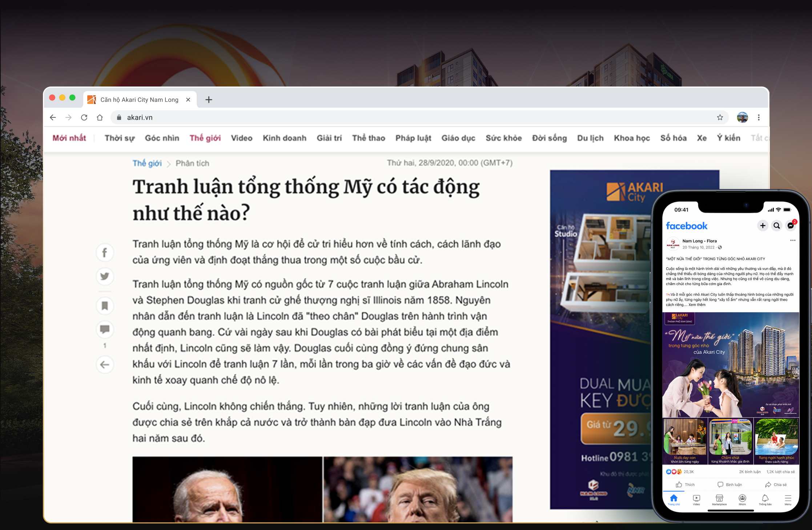Image resolution: width=812 pixels, height=530 pixels.
Task: Expand the post with Xem thêm
Action: point(697,305)
